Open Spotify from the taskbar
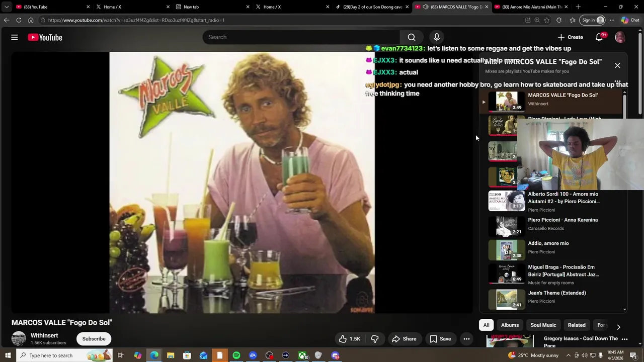 (236, 355)
